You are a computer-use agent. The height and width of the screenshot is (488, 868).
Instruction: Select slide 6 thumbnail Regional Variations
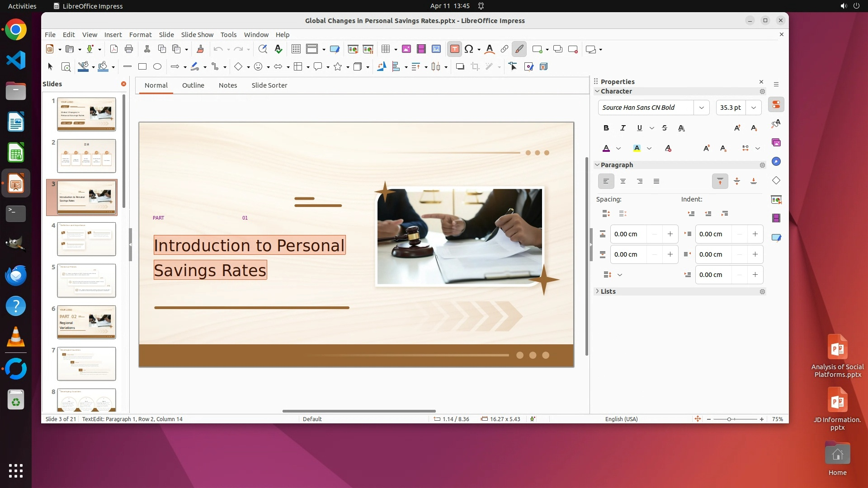click(x=86, y=322)
